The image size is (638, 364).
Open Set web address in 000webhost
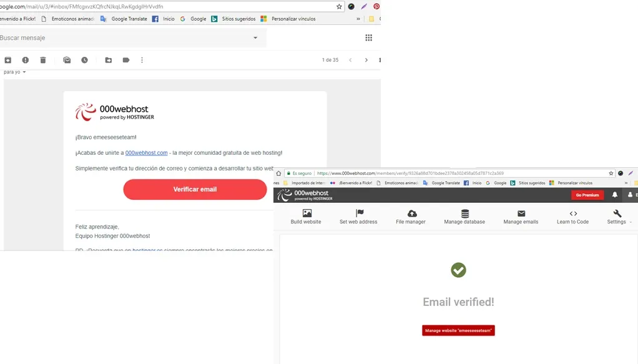358,216
